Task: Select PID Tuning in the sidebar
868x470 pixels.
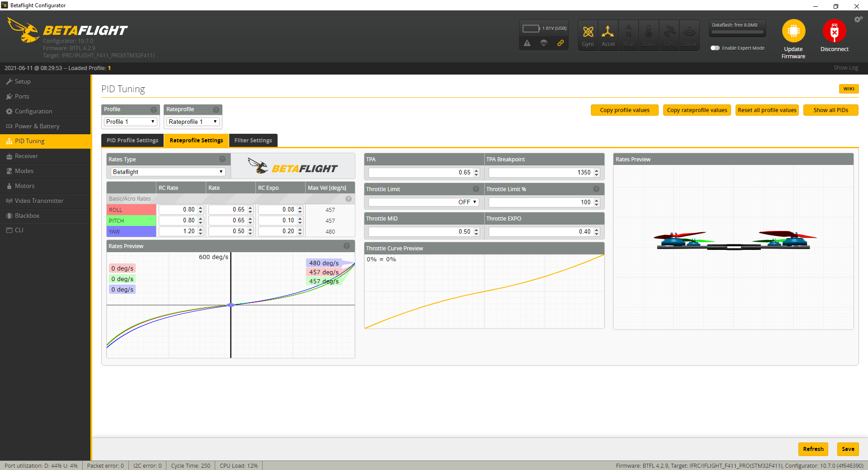Action: click(45, 141)
